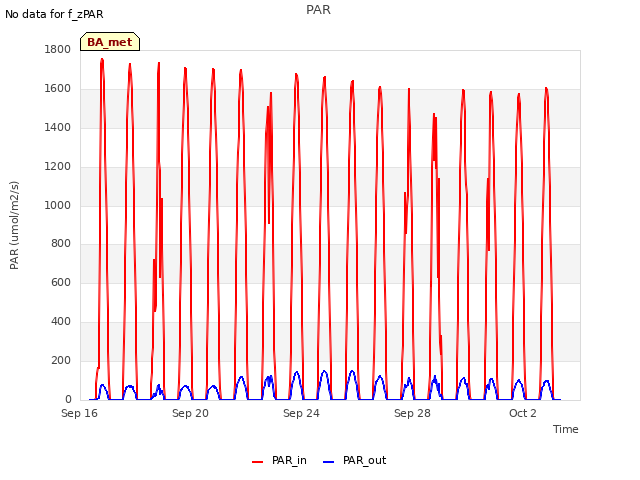Click the y-axis title PAR (umol/m2/s)

[14, 225]
